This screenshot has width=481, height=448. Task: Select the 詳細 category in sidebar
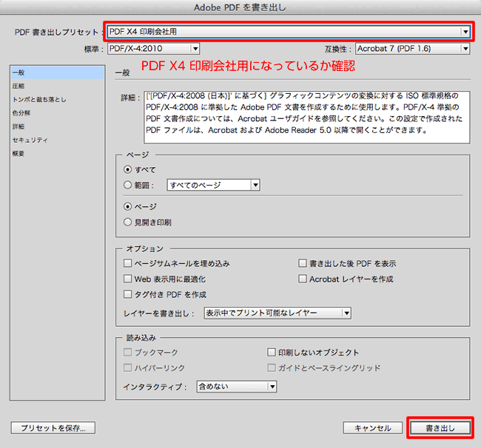pyautogui.click(x=58, y=126)
